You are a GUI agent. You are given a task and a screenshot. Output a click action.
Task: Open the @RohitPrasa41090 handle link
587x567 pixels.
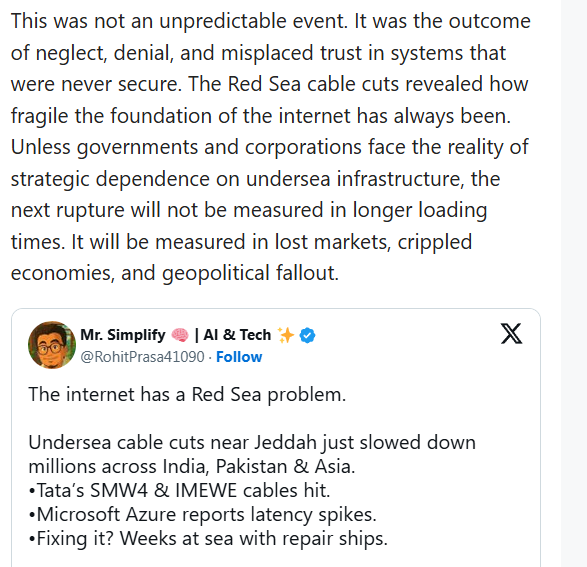(x=143, y=357)
